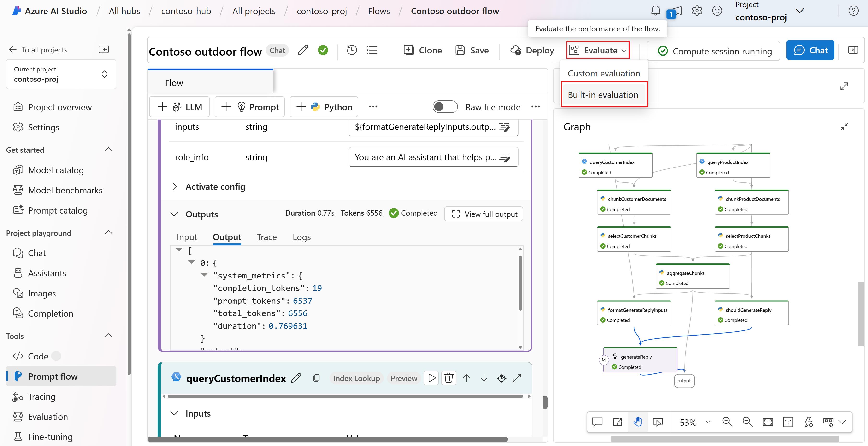
Task: Open the settings gear in header
Action: tap(697, 11)
